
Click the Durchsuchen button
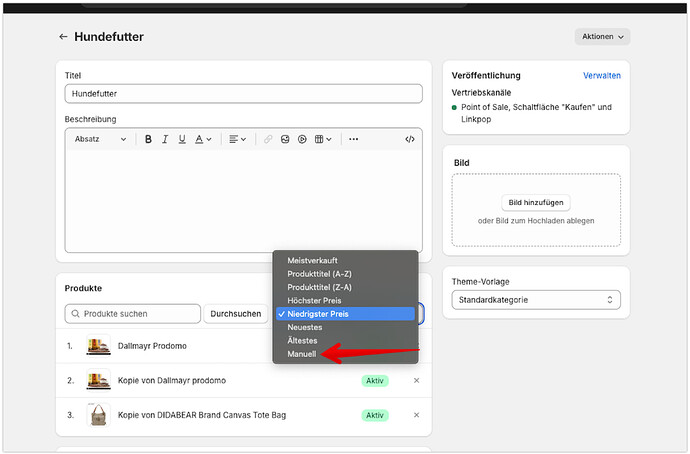tap(235, 314)
